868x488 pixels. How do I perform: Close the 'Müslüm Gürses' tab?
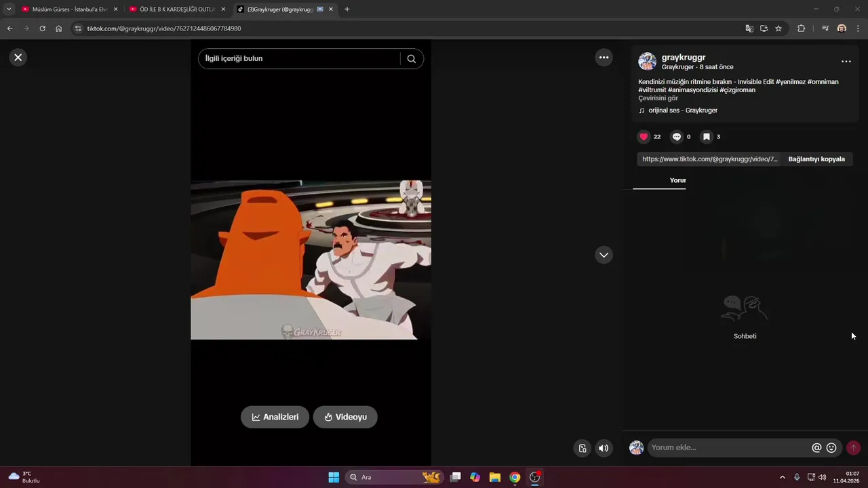click(116, 9)
